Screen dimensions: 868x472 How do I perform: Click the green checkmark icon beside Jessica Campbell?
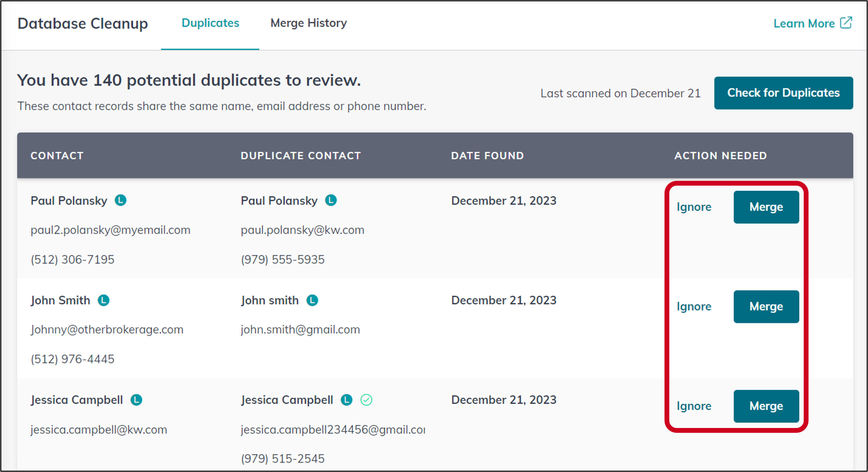pyautogui.click(x=366, y=400)
